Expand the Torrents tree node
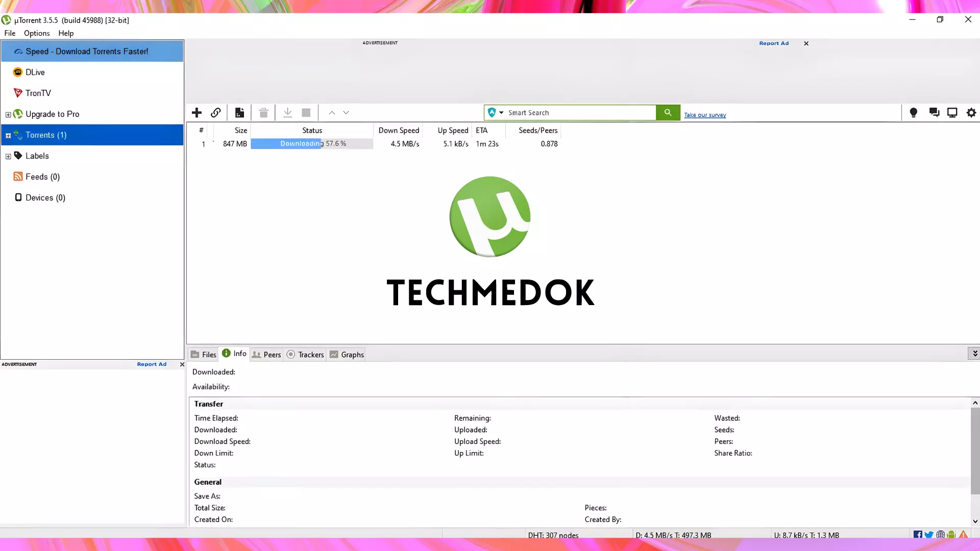980x551 pixels. pyautogui.click(x=8, y=136)
